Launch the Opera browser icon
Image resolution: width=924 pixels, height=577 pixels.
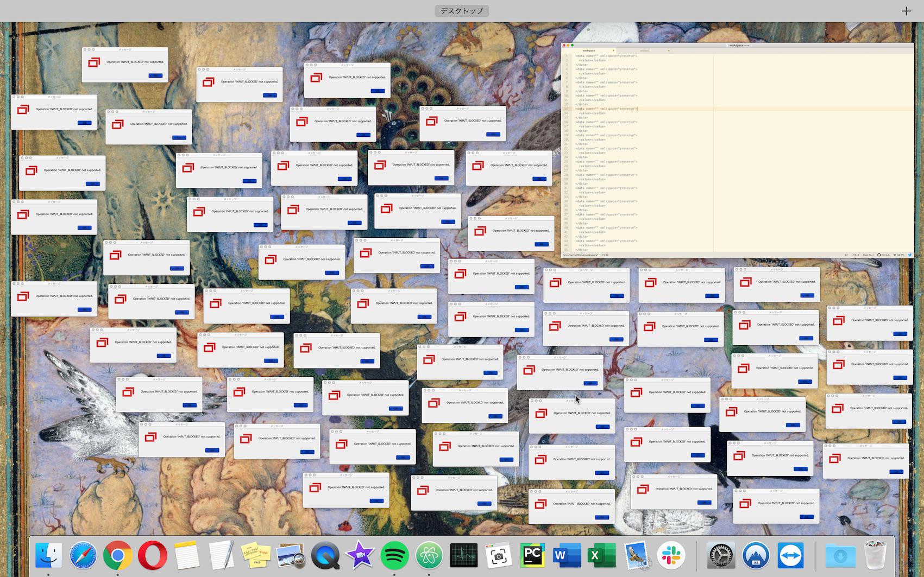pos(153,555)
